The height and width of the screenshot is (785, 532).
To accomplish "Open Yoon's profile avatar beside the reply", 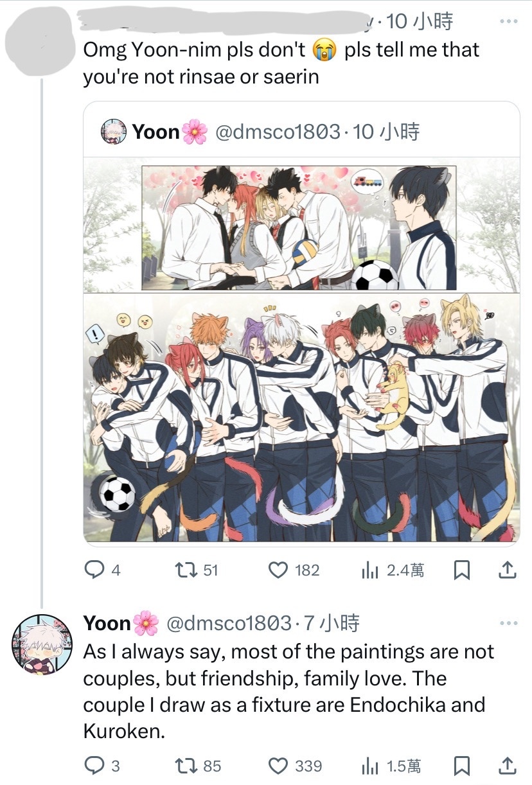I will (x=40, y=644).
